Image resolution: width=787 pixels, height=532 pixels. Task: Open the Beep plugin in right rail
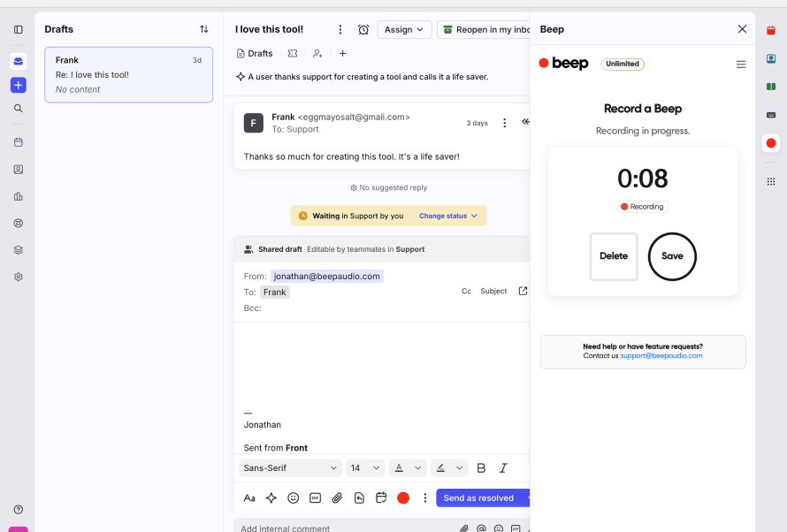(771, 143)
